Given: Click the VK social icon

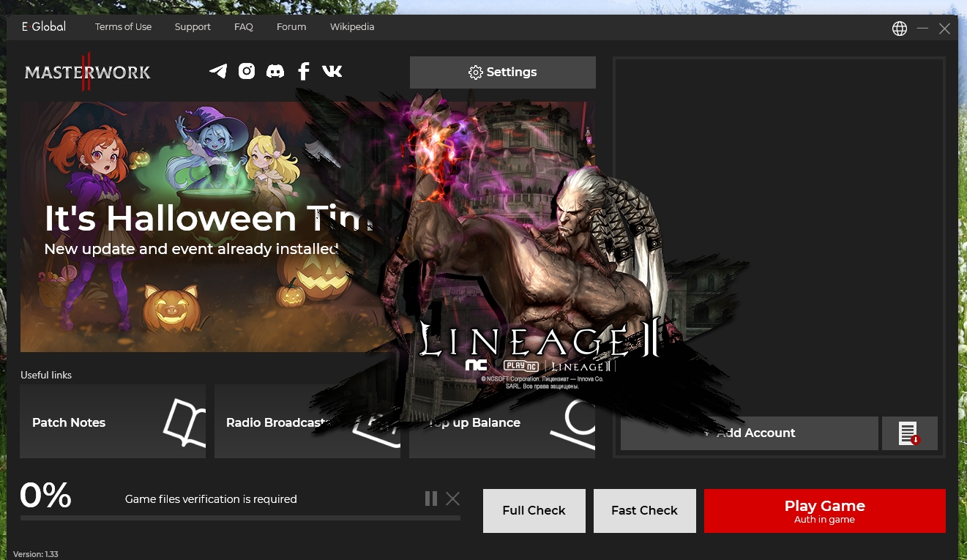Looking at the screenshot, I should (332, 71).
